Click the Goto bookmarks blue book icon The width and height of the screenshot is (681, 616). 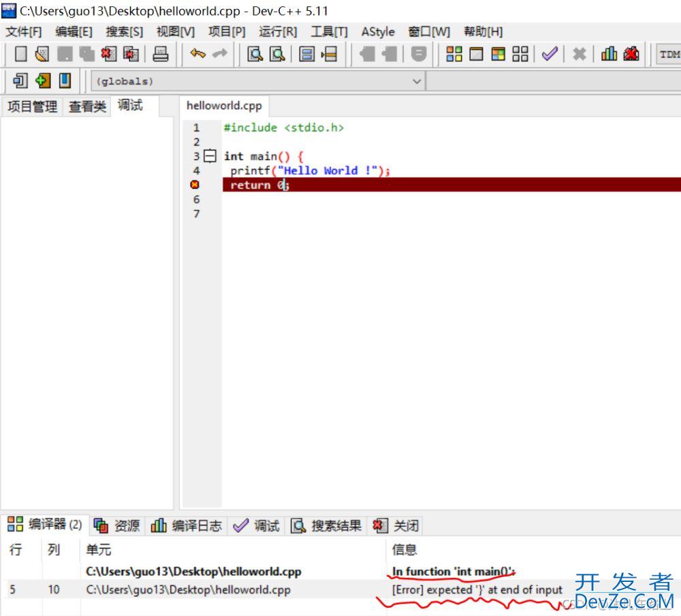[65, 81]
